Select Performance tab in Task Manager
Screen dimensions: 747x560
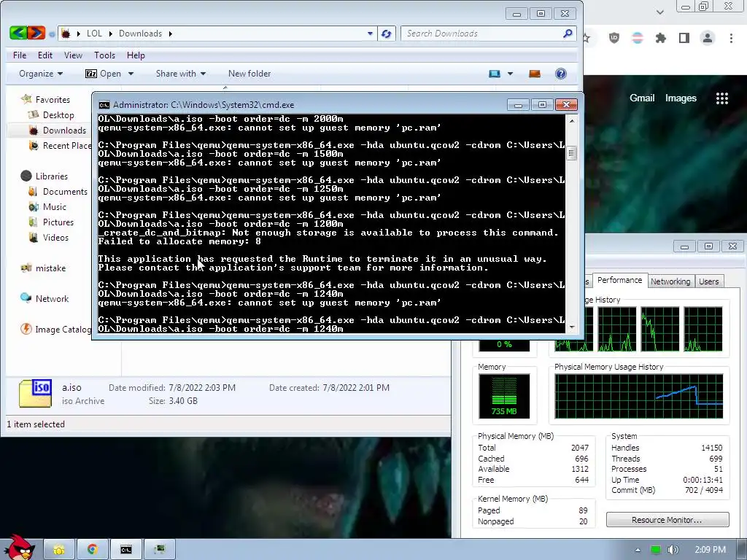click(619, 280)
